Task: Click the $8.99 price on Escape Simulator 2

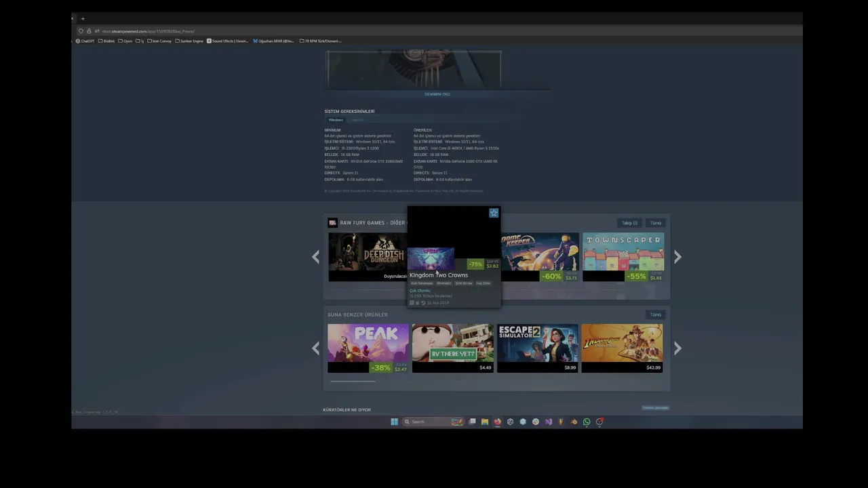Action: 570,368
